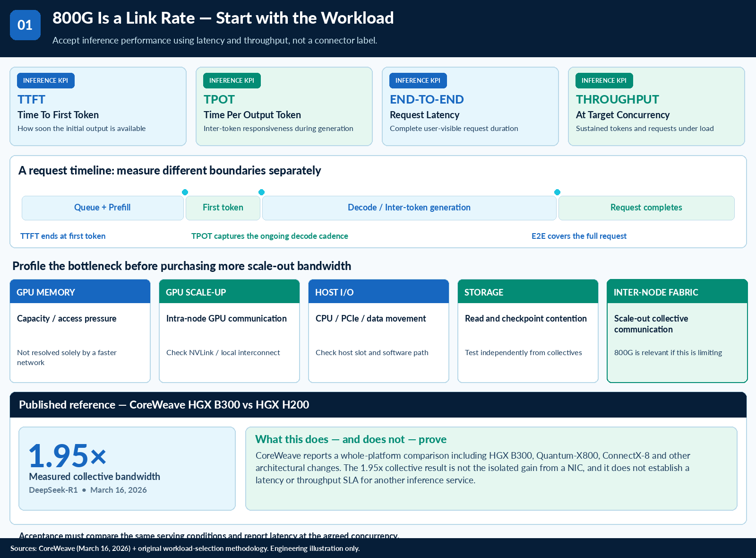Click the slide title '800G Is a Link Rate'
This screenshot has height=558, width=756.
point(223,18)
